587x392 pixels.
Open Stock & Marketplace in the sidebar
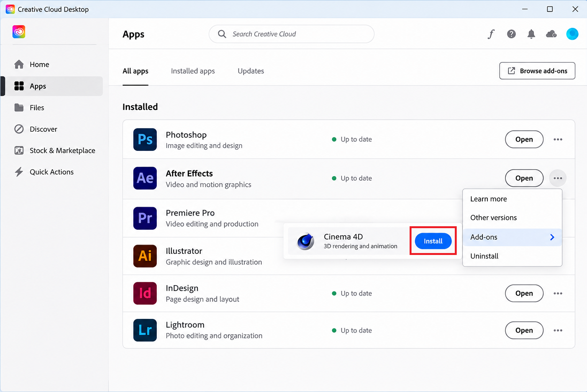click(x=54, y=150)
